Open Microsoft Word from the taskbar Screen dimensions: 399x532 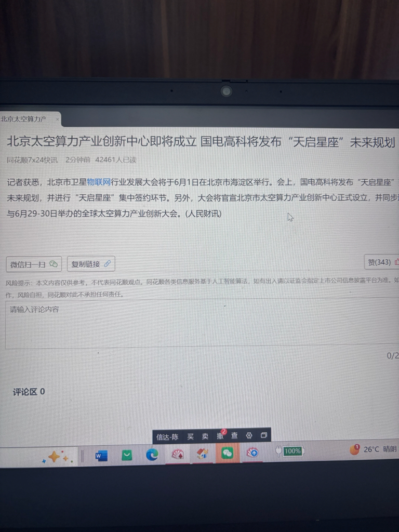[101, 455]
